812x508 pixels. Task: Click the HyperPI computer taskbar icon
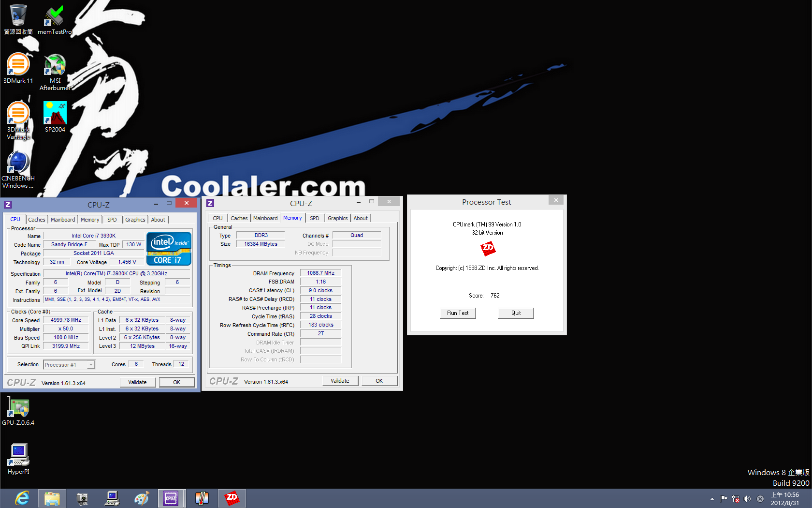[112, 498]
